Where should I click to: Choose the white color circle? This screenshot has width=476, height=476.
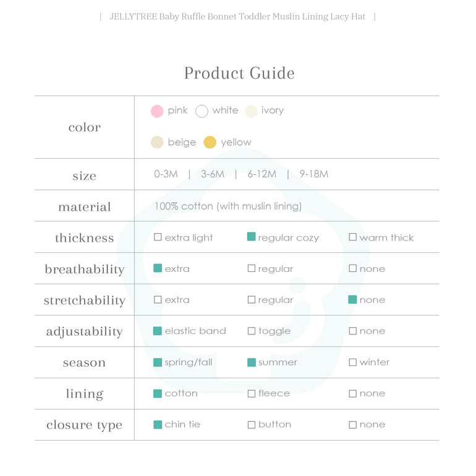click(x=202, y=111)
